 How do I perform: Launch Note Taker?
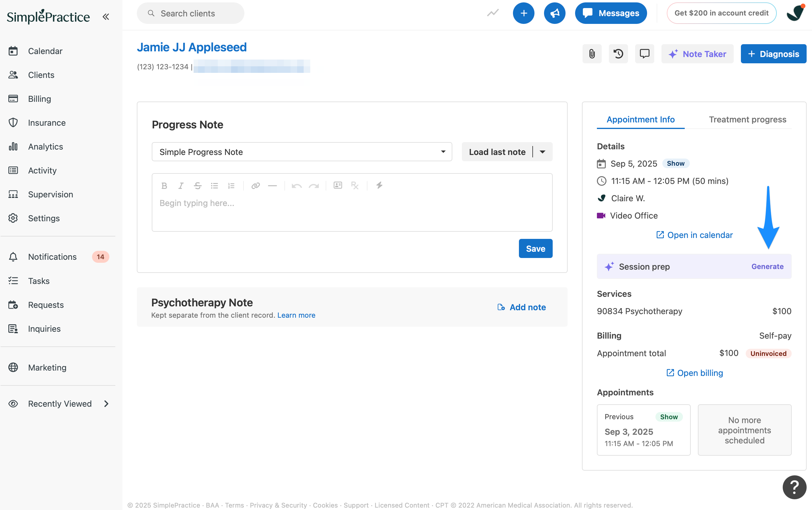(697, 53)
